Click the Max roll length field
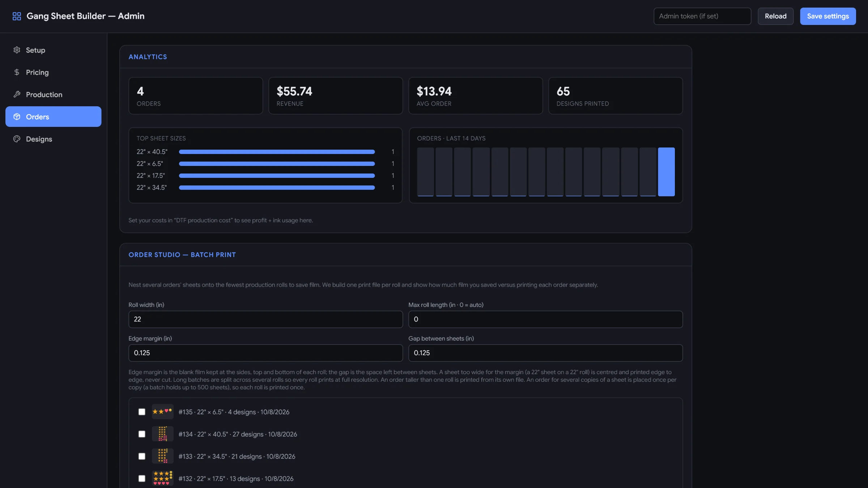The image size is (868, 488). [x=545, y=319]
